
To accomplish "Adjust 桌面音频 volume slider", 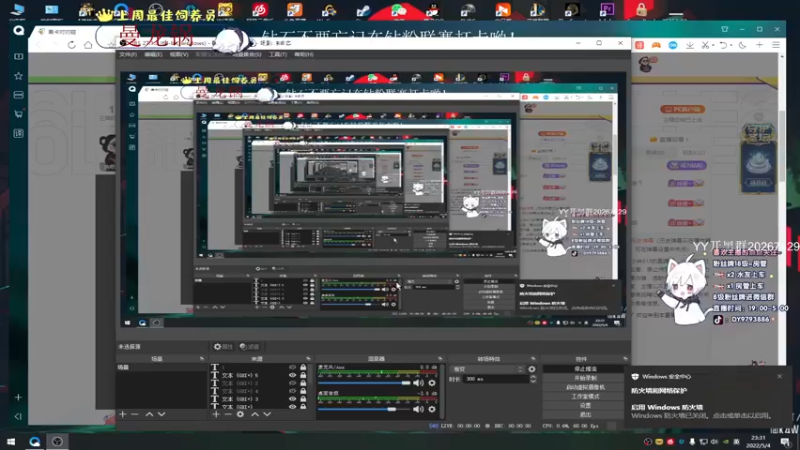I will pyautogui.click(x=364, y=409).
